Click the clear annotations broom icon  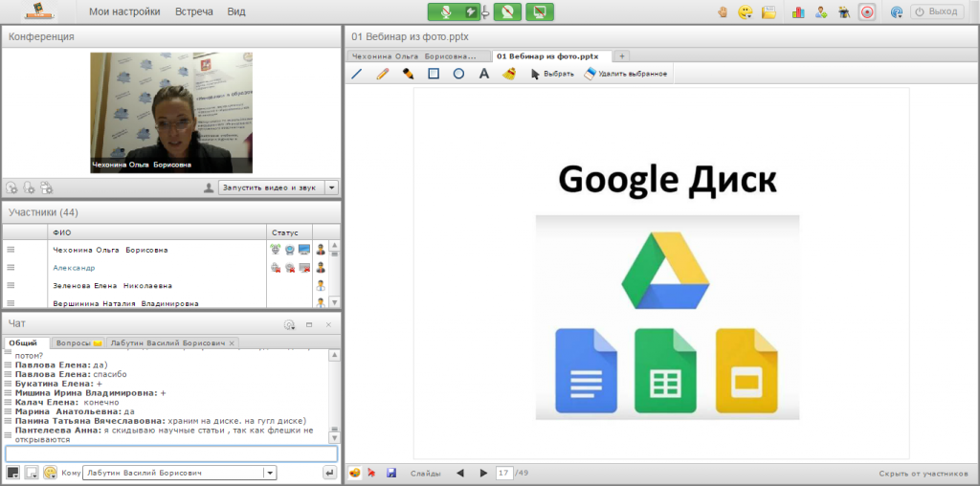[509, 74]
